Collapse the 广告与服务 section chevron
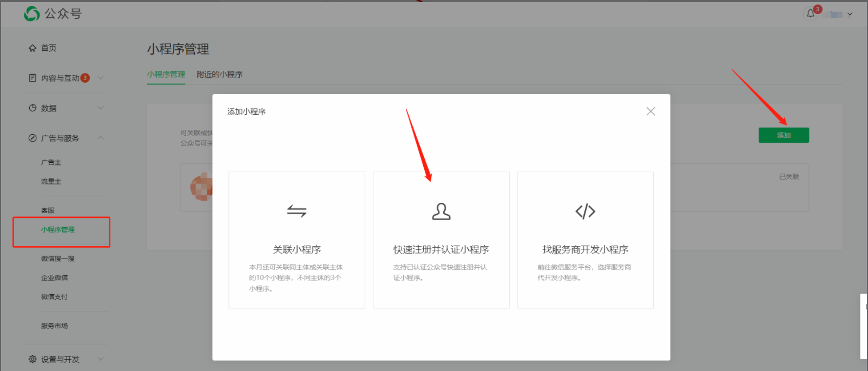Viewport: 868px width, 371px height. pos(101,138)
